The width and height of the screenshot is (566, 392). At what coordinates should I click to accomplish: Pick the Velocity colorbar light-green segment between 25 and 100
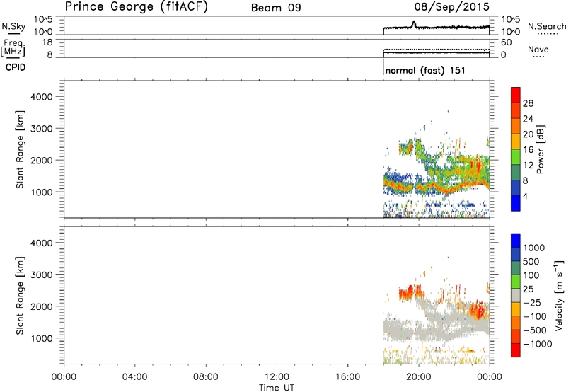[x=516, y=282]
